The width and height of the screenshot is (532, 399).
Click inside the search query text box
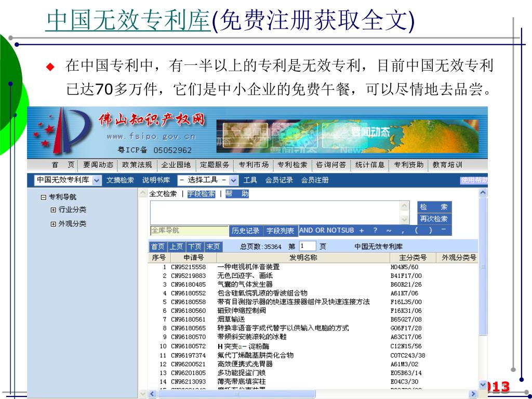[x=275, y=212]
